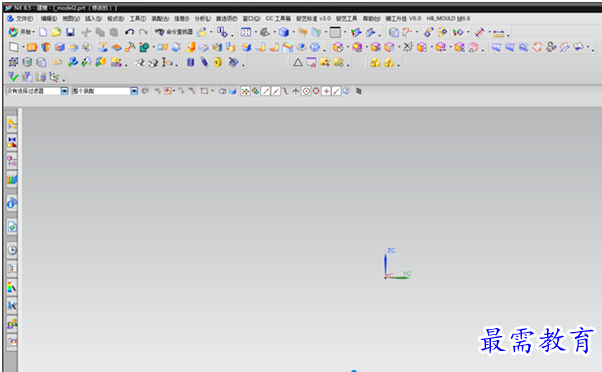Expand the sketch icon's dropdown arrow

click(23, 48)
